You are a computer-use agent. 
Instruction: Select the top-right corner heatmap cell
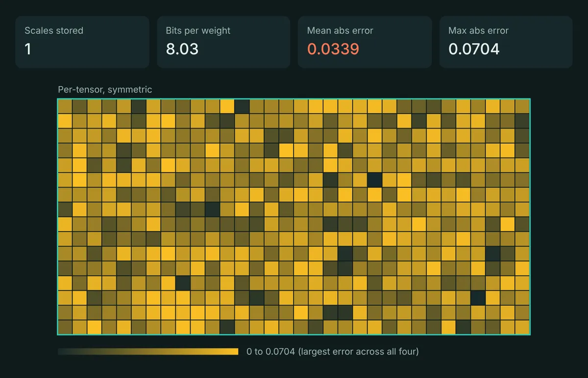click(x=522, y=107)
